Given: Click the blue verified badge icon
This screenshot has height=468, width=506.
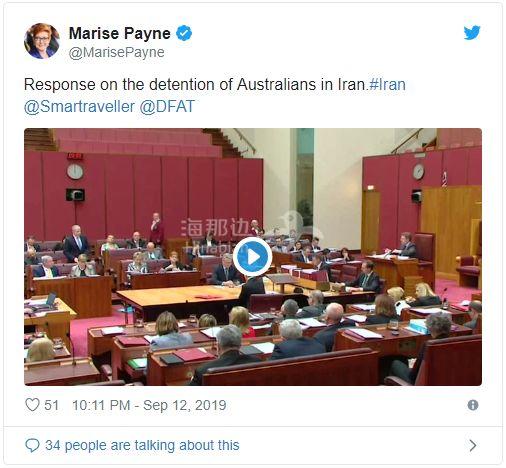Looking at the screenshot, I should point(184,33).
